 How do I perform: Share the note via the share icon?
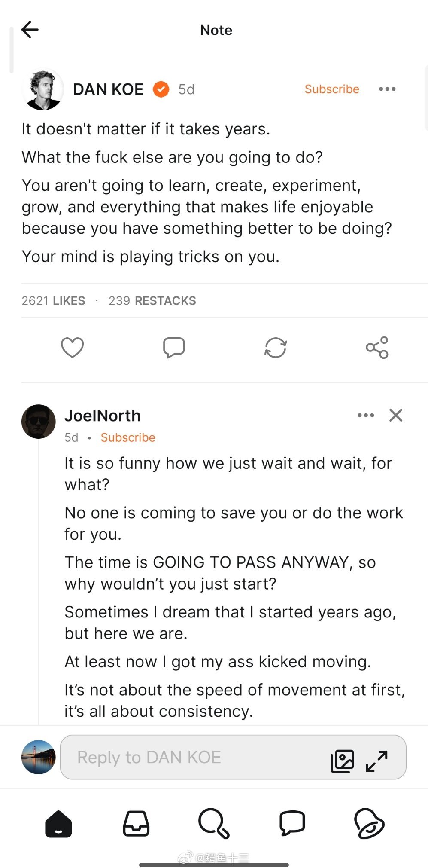click(377, 347)
